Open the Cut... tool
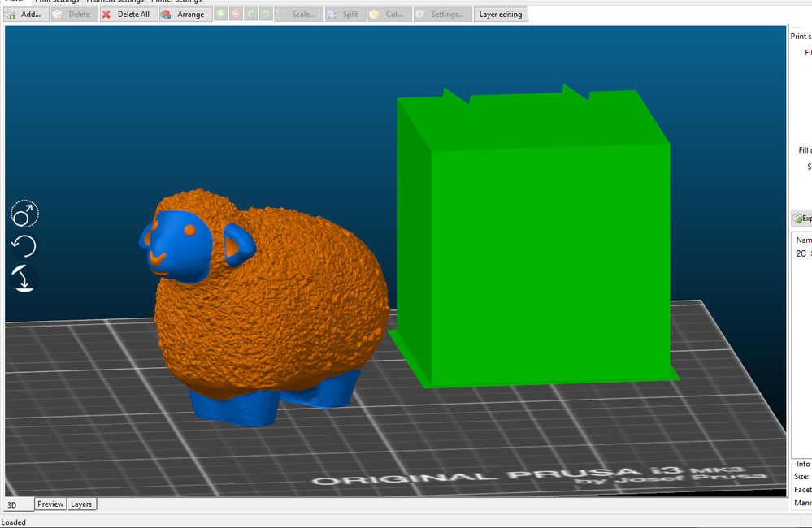Image resolution: width=812 pixels, height=528 pixels. (x=389, y=15)
